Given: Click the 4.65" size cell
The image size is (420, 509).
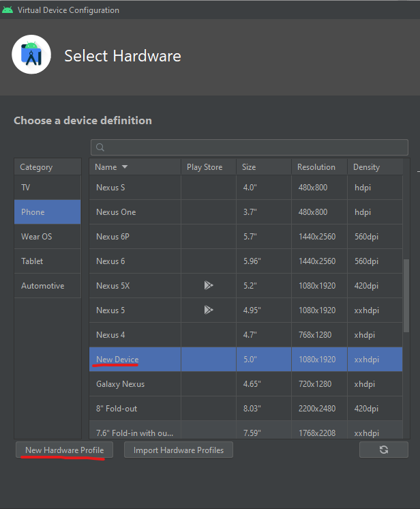Looking at the screenshot, I should [x=264, y=384].
